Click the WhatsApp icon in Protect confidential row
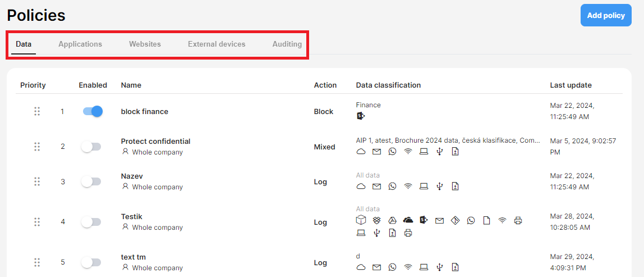Image resolution: width=644 pixels, height=277 pixels. tap(392, 152)
